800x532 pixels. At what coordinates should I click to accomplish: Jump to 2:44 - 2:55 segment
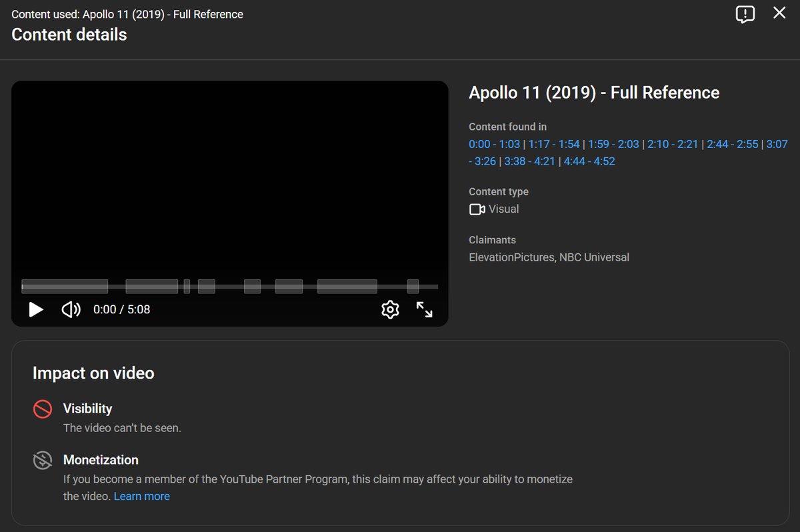(x=733, y=144)
